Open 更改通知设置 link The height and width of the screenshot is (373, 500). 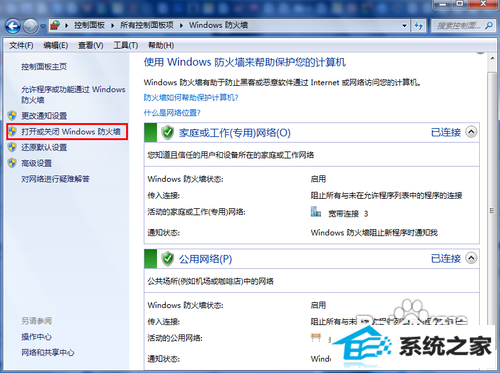point(44,116)
